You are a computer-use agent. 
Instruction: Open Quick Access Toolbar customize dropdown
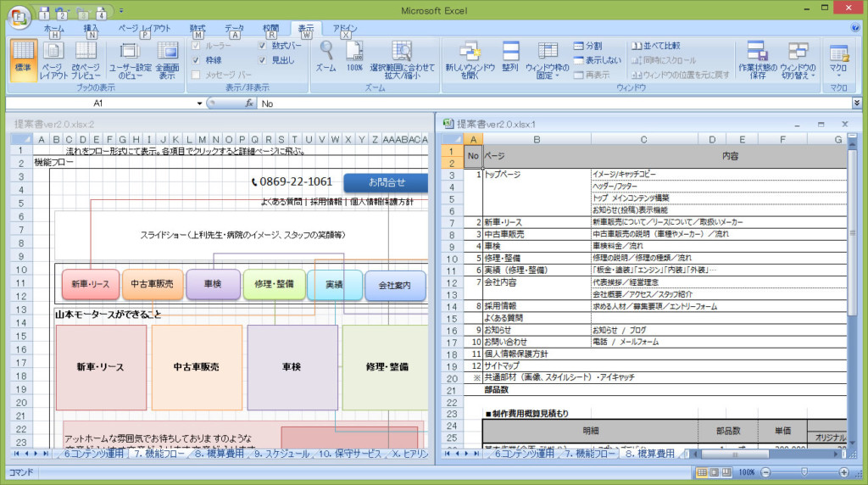121,10
